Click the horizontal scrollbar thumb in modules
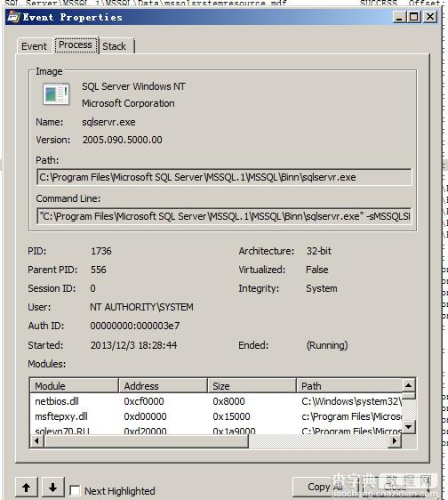 coord(147,441)
